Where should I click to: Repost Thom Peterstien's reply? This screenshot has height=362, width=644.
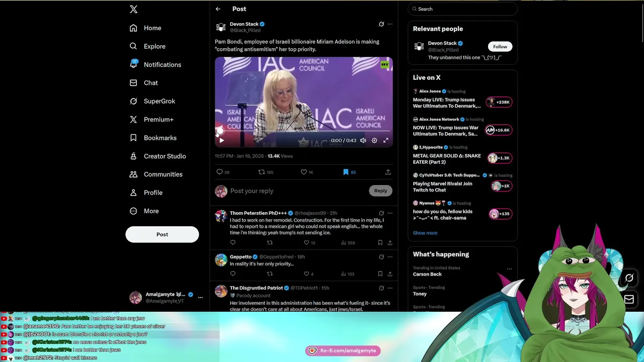tap(270, 243)
